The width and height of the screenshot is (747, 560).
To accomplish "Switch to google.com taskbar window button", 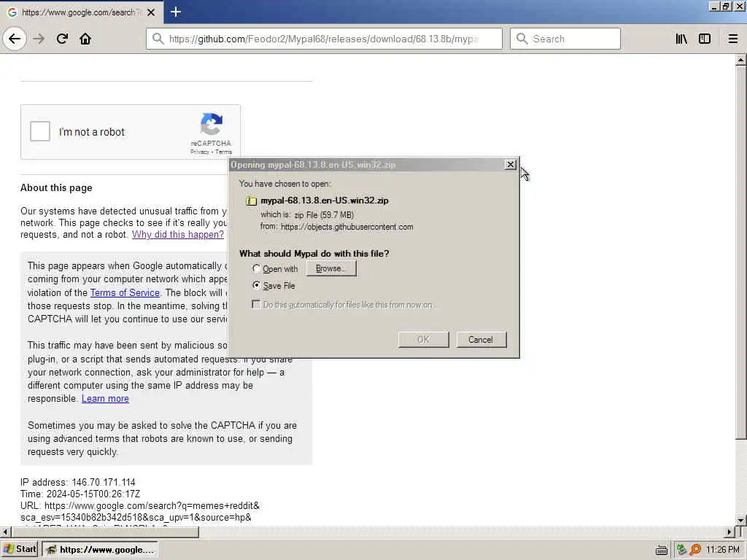I will pos(100,549).
